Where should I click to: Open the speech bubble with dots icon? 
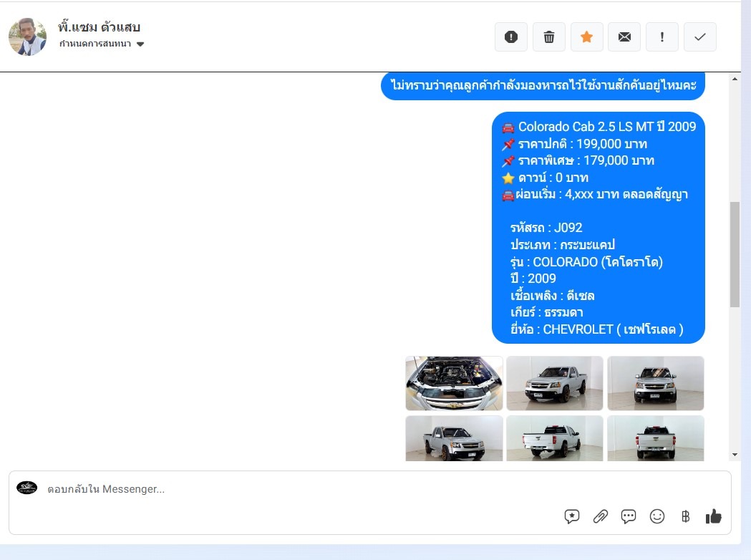point(629,516)
